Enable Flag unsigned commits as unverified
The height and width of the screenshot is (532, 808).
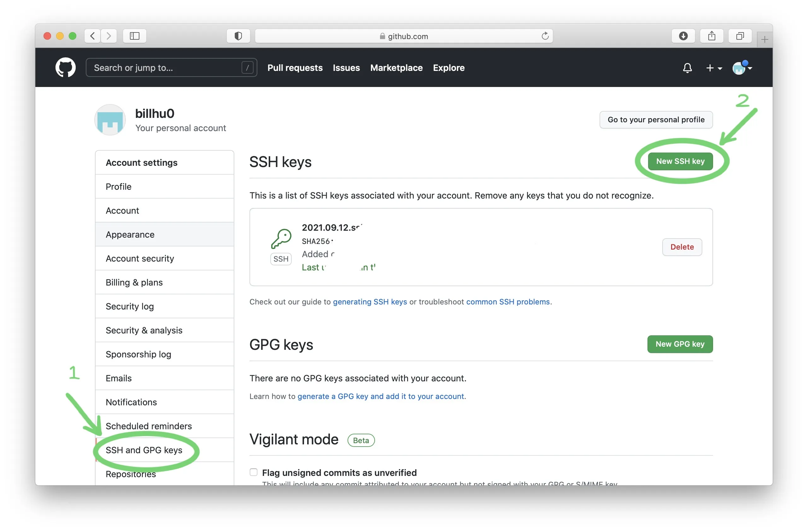pos(253,472)
